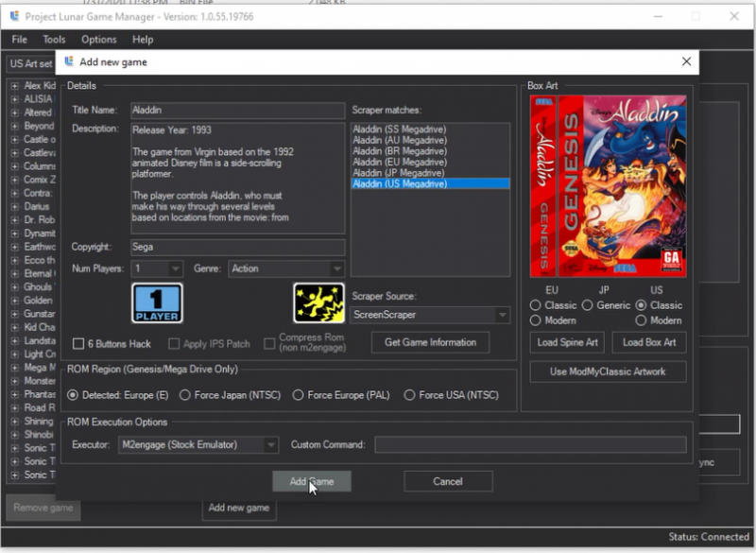Image resolution: width=756 pixels, height=553 pixels.
Task: Click Use ModMyClassic Artwork button
Action: pos(608,372)
